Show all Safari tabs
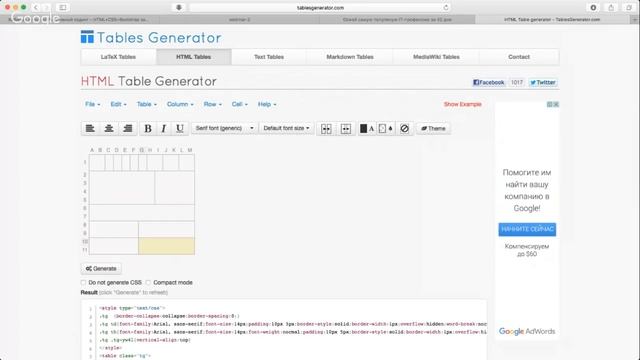 point(629,8)
